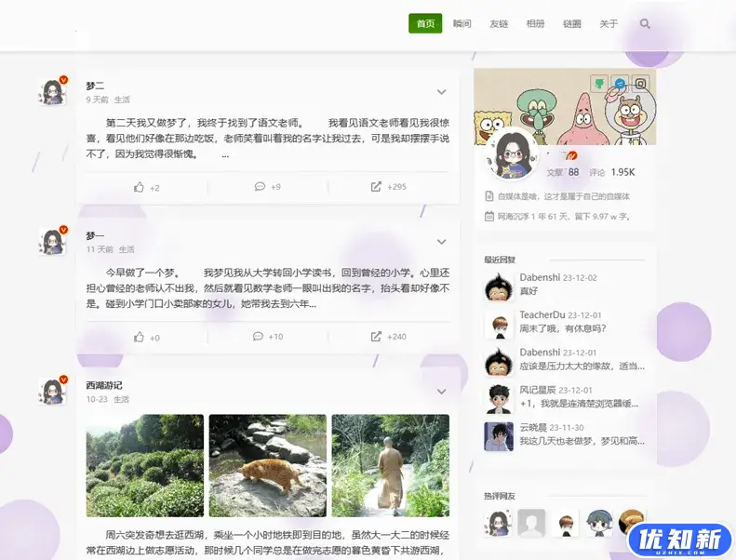Open monk walking photo thumbnail
The height and width of the screenshot is (560, 736).
pos(391,466)
